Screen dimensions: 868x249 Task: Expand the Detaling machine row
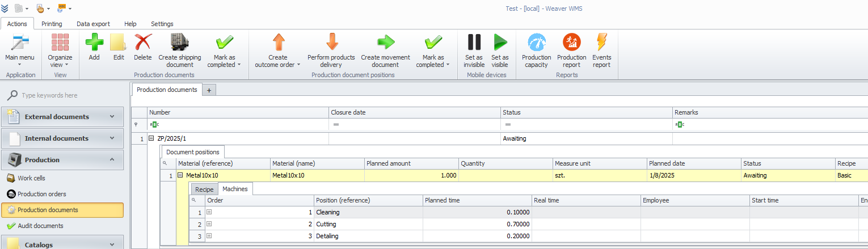tap(209, 236)
